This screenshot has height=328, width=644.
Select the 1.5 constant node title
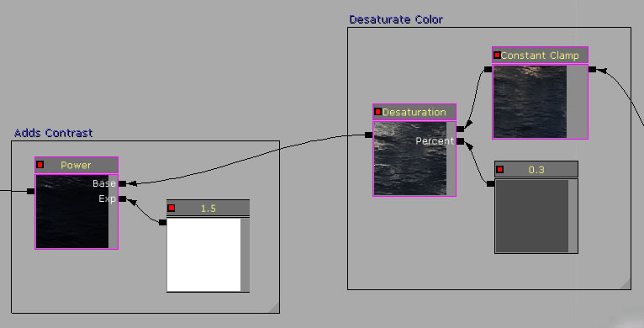208,208
